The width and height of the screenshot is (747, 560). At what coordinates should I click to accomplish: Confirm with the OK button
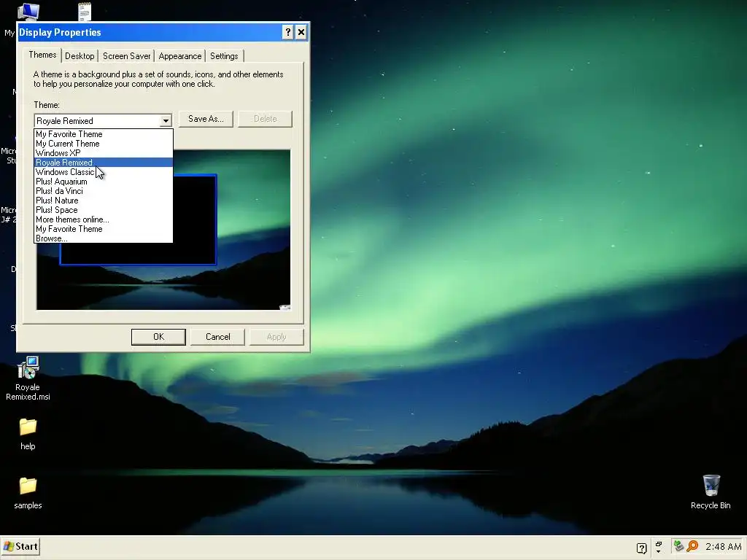tap(158, 337)
